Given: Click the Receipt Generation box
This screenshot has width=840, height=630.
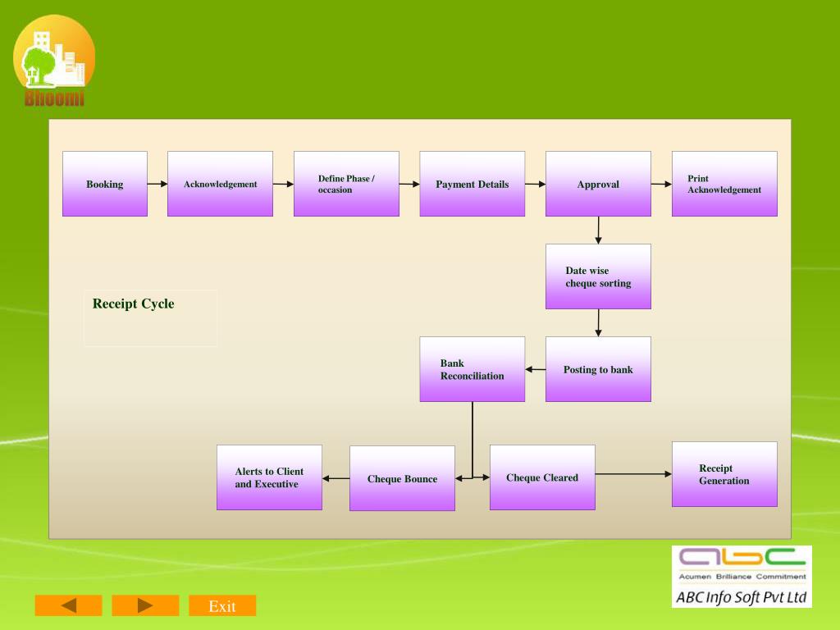Looking at the screenshot, I should click(x=725, y=474).
